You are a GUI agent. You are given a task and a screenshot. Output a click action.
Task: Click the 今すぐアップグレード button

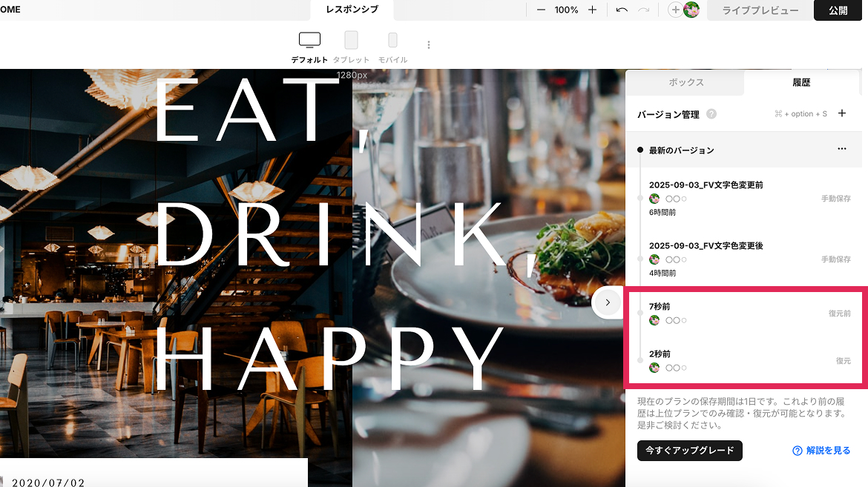[x=689, y=450]
